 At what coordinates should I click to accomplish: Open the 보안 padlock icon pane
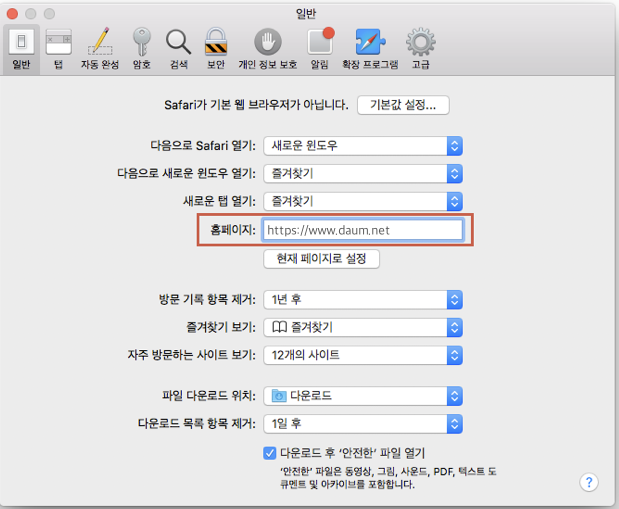point(216,49)
